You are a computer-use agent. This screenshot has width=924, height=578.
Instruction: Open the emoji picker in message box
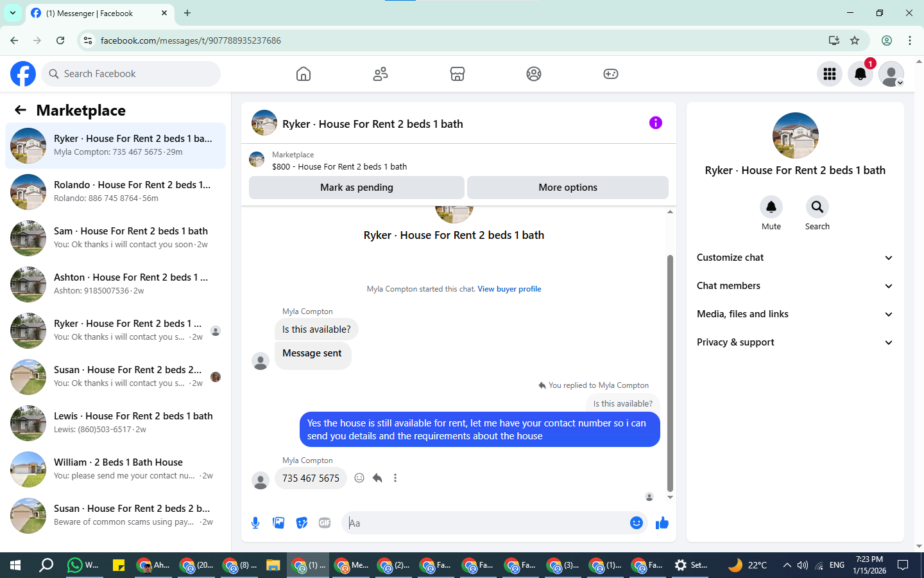637,523
